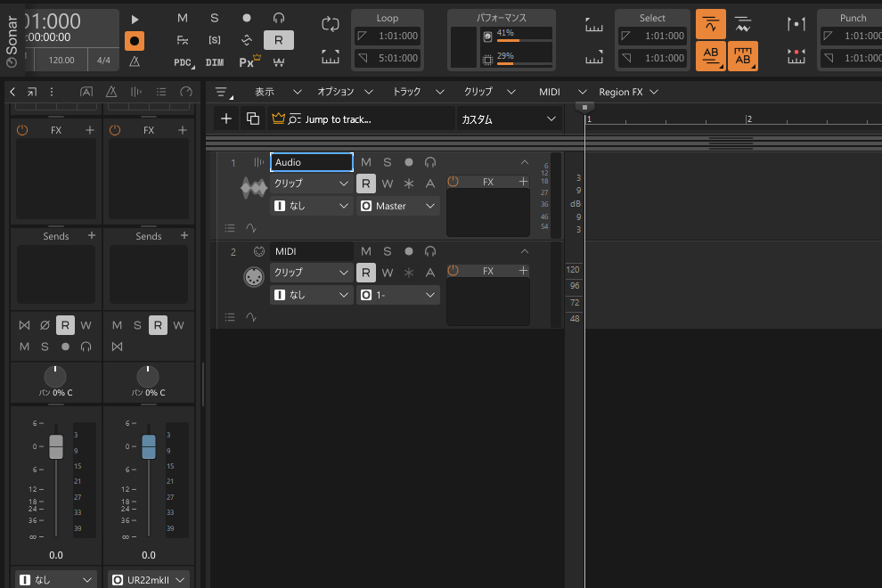This screenshot has width=882, height=588.
Task: Toggle loop on/off icon beside Loop panel
Action: pyautogui.click(x=331, y=24)
